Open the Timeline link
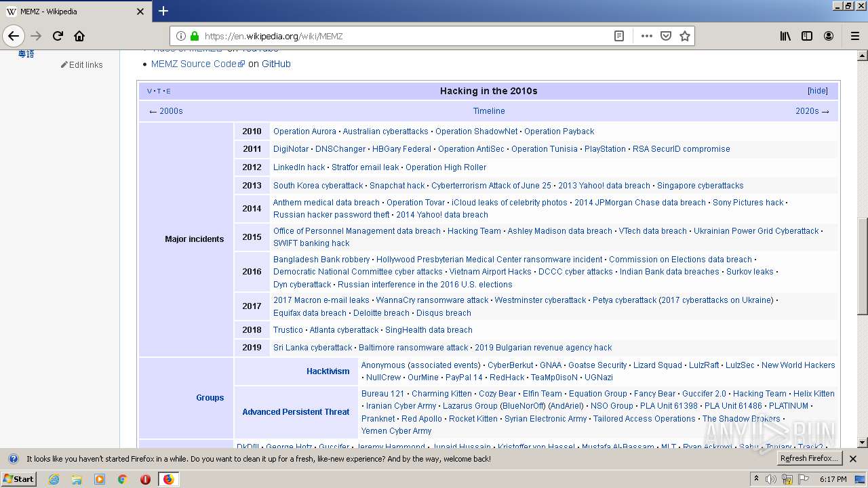 click(x=489, y=111)
